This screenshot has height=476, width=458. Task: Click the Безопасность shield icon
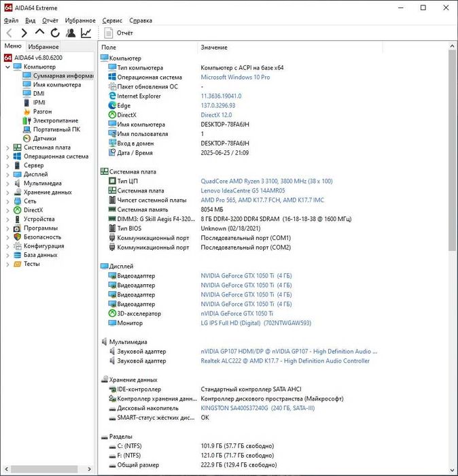(x=17, y=237)
